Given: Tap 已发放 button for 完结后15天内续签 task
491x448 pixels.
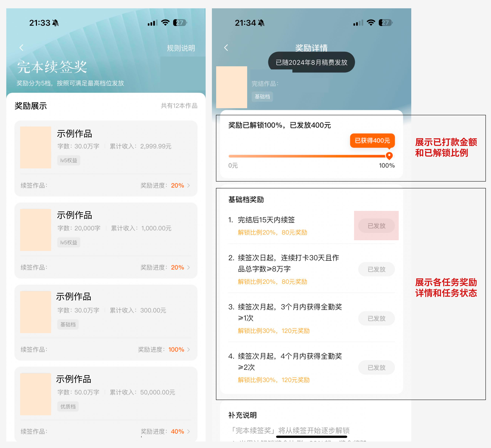Looking at the screenshot, I should click(376, 226).
